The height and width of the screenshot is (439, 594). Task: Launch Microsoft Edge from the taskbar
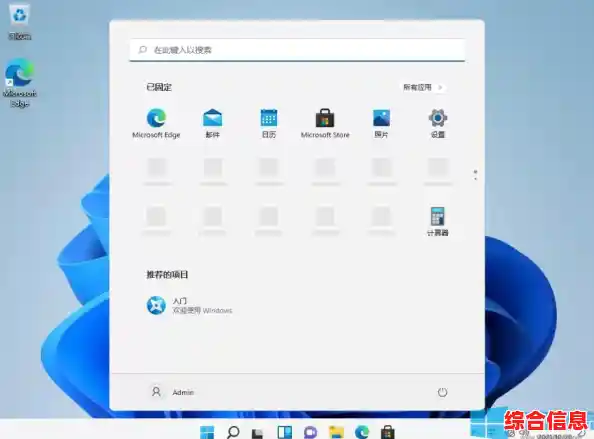pyautogui.click(x=362, y=432)
